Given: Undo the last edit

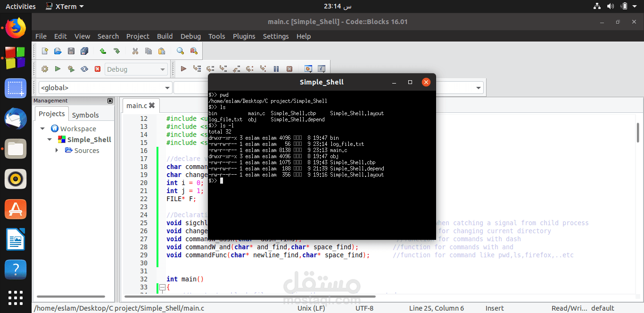Looking at the screenshot, I should 102,51.
